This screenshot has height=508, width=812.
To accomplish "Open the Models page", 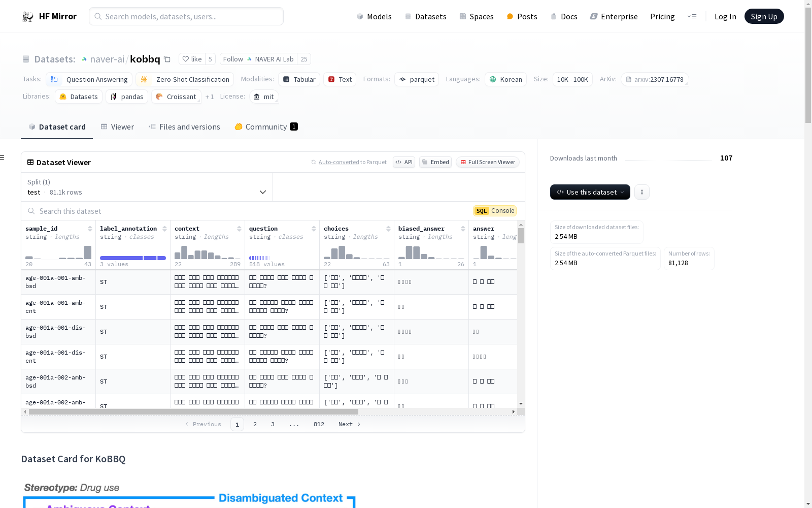I will (374, 16).
